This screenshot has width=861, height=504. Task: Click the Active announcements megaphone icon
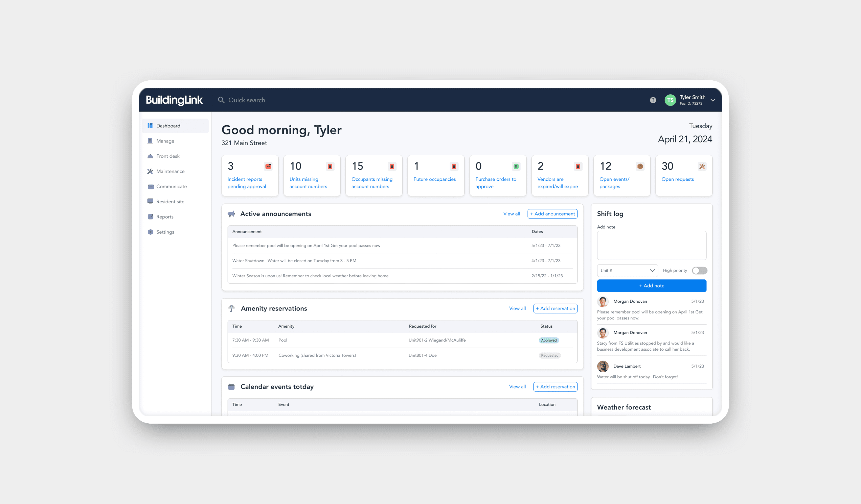coord(231,214)
